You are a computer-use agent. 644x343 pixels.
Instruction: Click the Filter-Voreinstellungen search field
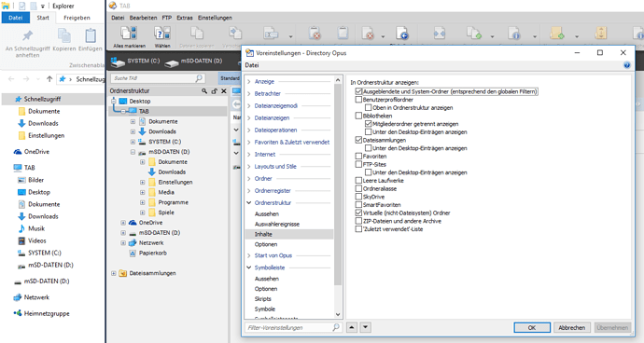(293, 327)
